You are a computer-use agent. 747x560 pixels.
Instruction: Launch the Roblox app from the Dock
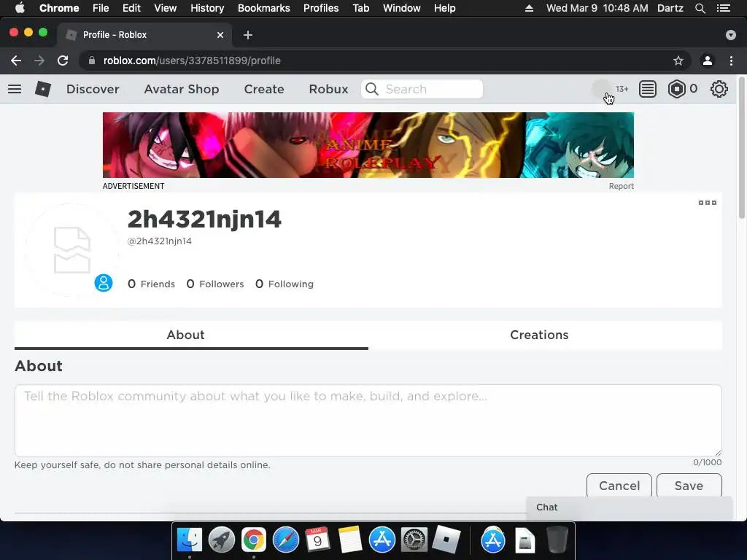point(446,540)
